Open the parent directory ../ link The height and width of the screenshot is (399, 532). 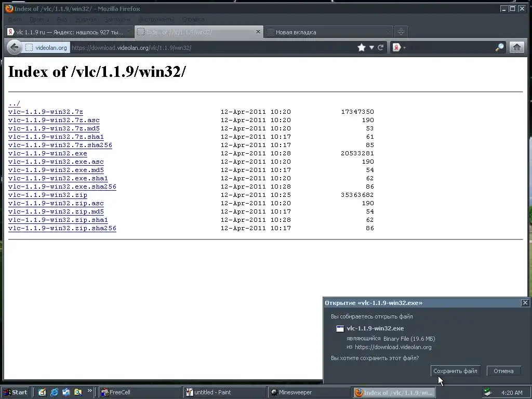pyautogui.click(x=14, y=103)
